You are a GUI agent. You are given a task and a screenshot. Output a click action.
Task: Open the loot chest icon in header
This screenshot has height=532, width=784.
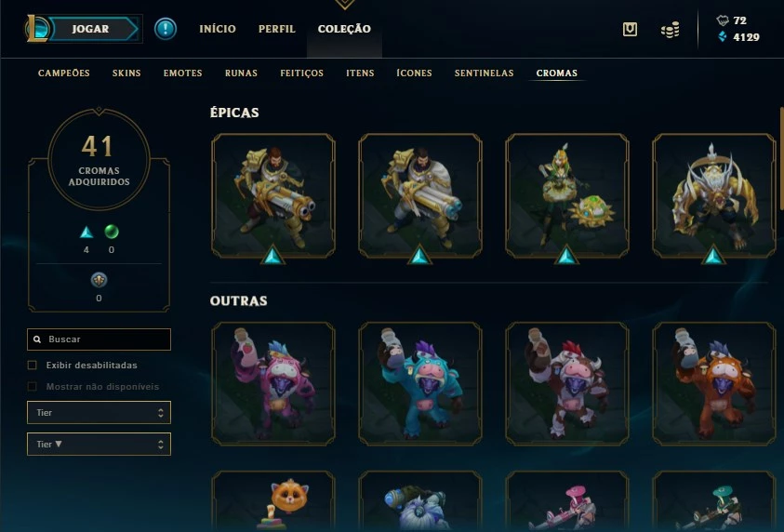click(630, 30)
